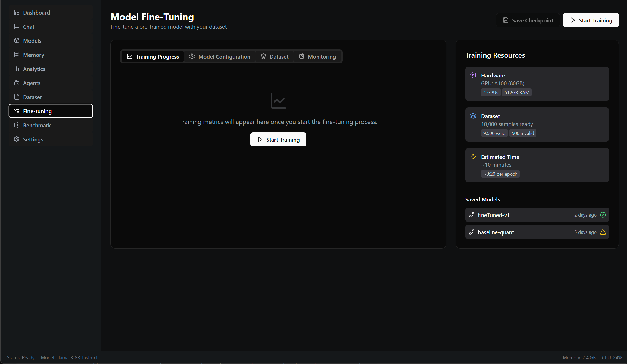Switch to the Model Configuration tab
Image resolution: width=627 pixels, height=364 pixels.
coord(220,57)
